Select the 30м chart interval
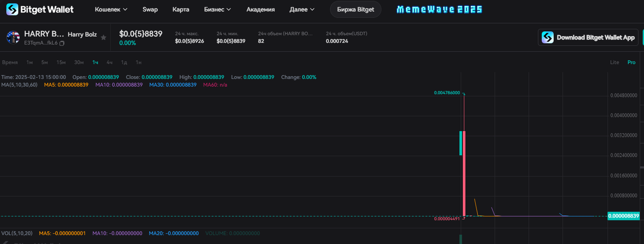 coord(79,62)
